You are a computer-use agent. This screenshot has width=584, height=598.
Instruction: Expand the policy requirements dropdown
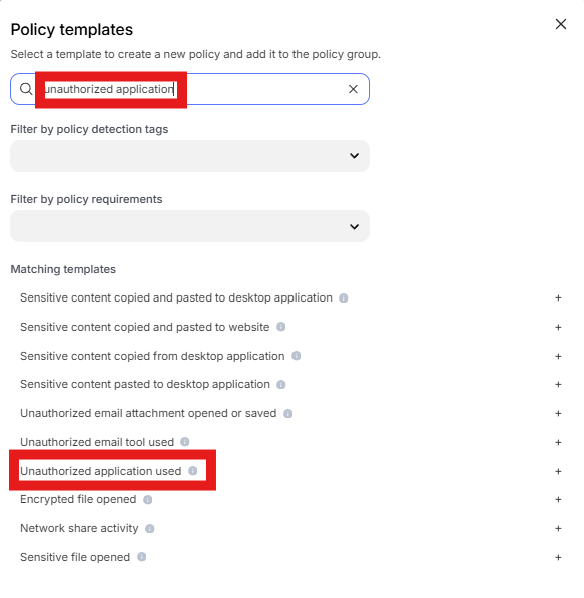(x=190, y=226)
